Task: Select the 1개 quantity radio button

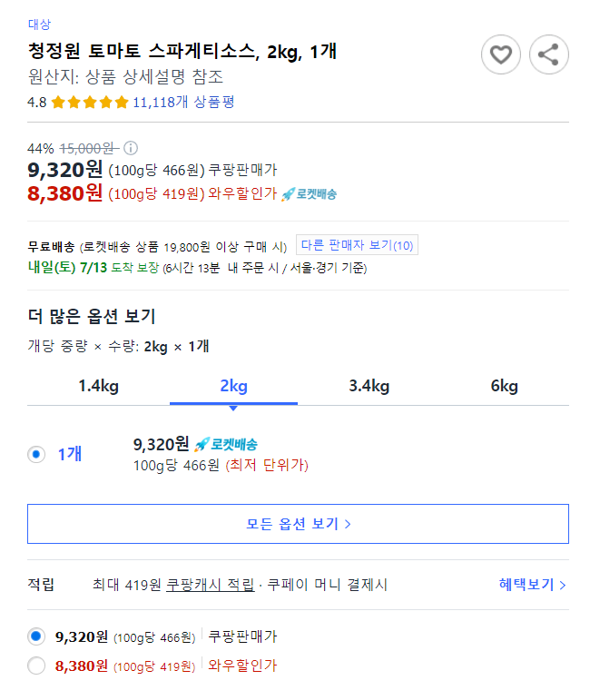Action: click(36, 455)
